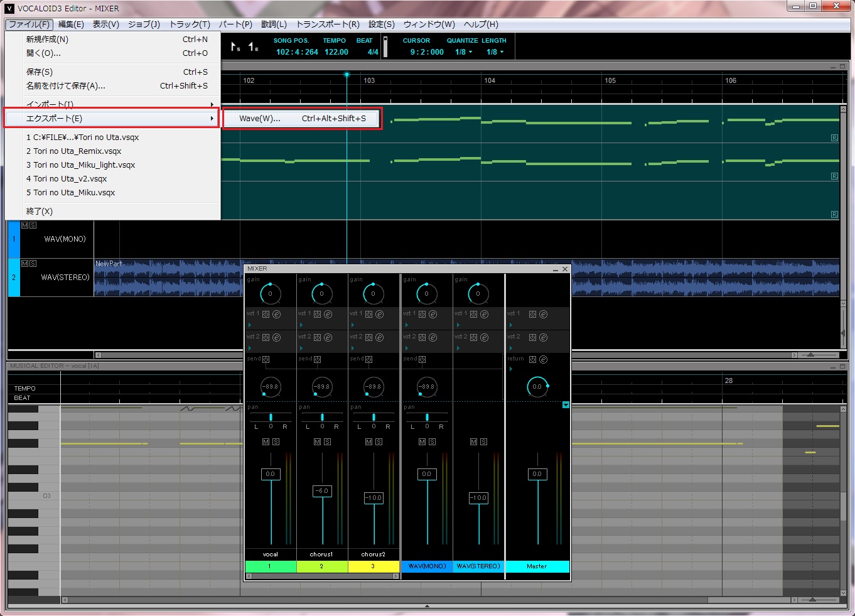855x616 pixels.
Task: Toggle vst 1 power on WAV(MONO) channel
Action: coord(422,314)
